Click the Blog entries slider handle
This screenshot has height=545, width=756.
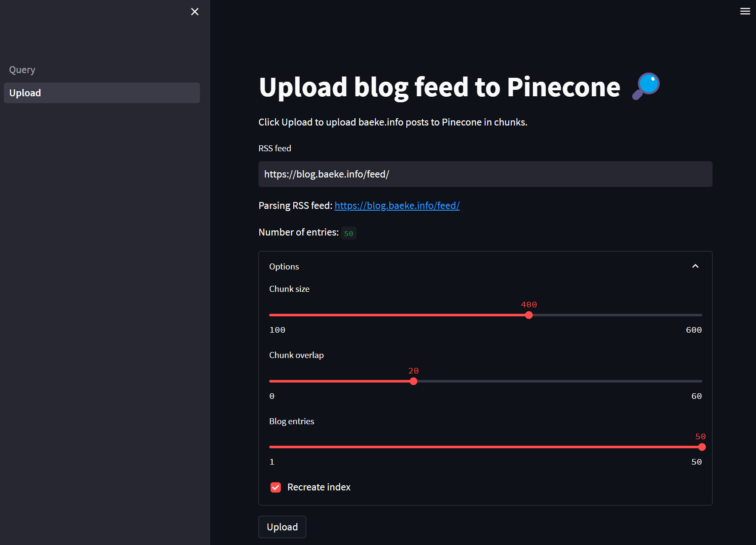click(702, 447)
